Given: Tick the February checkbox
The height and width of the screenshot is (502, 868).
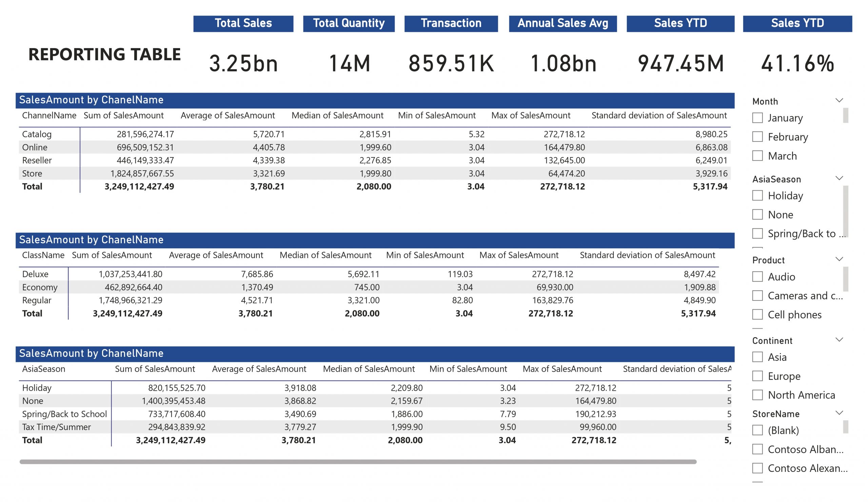Looking at the screenshot, I should coord(757,137).
